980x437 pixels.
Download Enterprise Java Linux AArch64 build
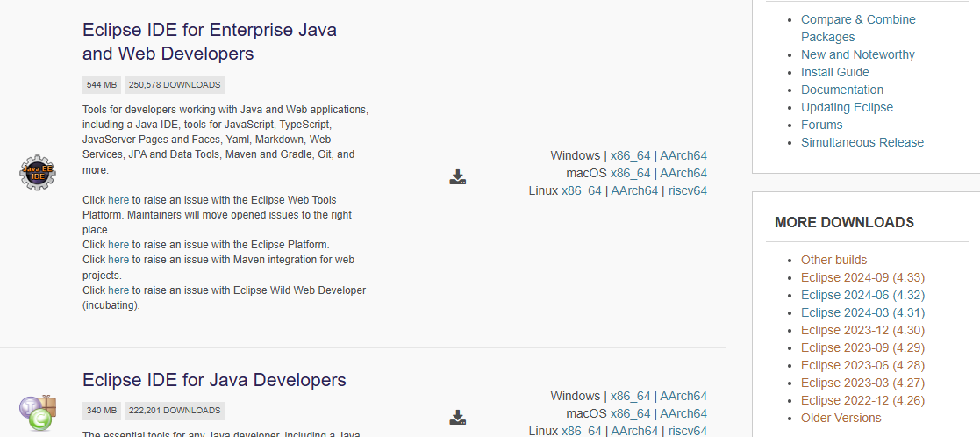click(x=634, y=190)
